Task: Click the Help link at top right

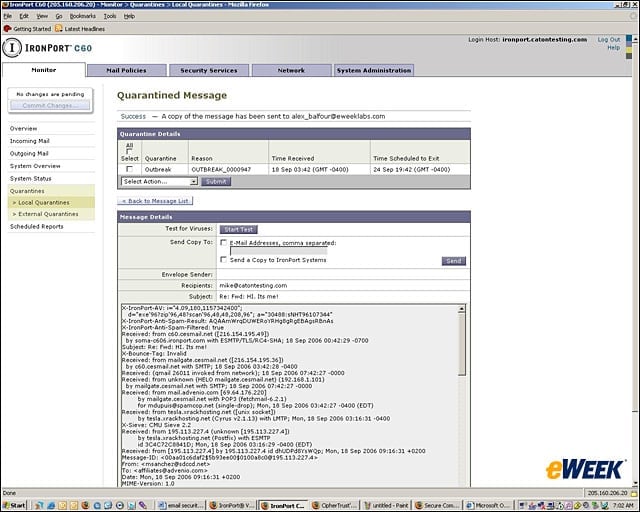Action: coord(613,48)
